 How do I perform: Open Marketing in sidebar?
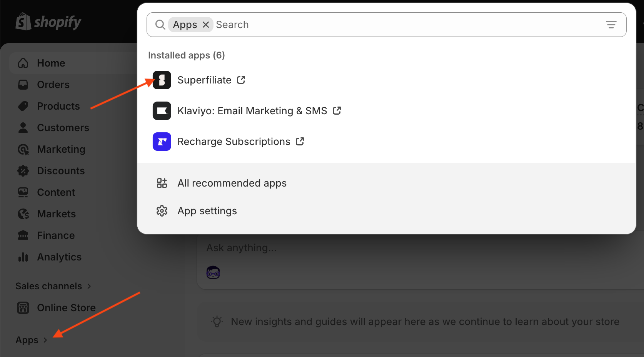coord(61,149)
